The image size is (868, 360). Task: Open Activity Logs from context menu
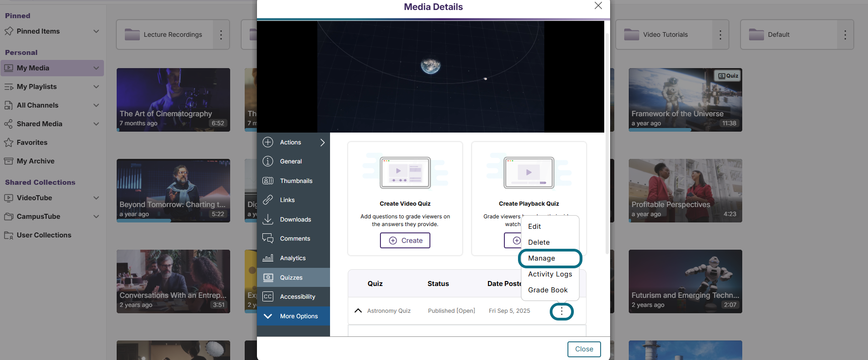pyautogui.click(x=550, y=274)
